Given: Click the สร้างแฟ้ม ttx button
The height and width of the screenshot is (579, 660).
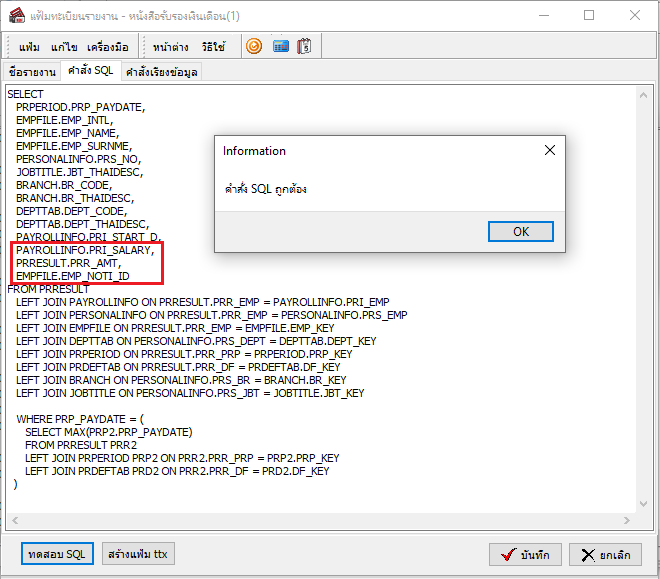Looking at the screenshot, I should (x=138, y=554).
